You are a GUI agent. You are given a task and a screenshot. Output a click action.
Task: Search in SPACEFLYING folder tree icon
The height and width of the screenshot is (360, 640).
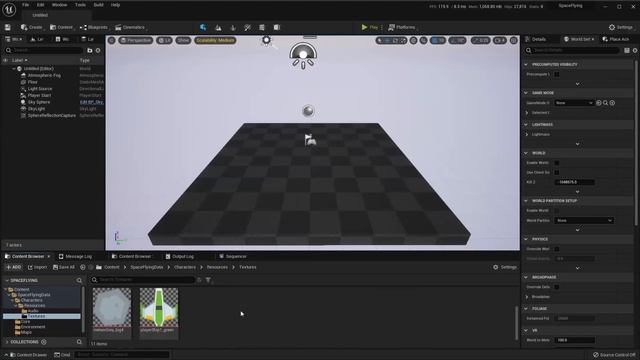click(x=79, y=280)
